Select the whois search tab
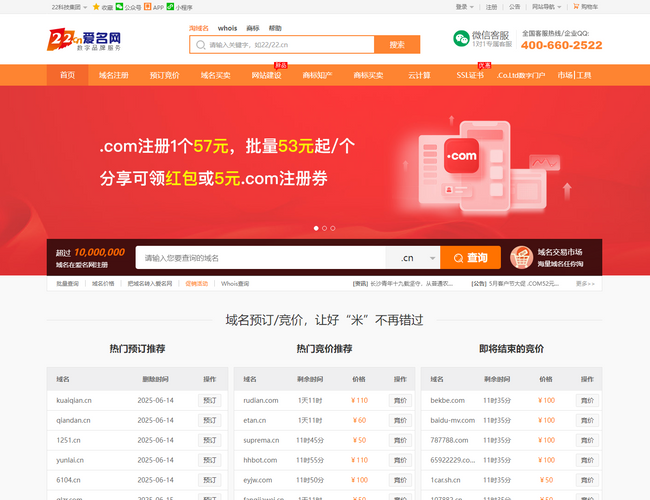Viewport: 650px width, 500px height. click(228, 28)
